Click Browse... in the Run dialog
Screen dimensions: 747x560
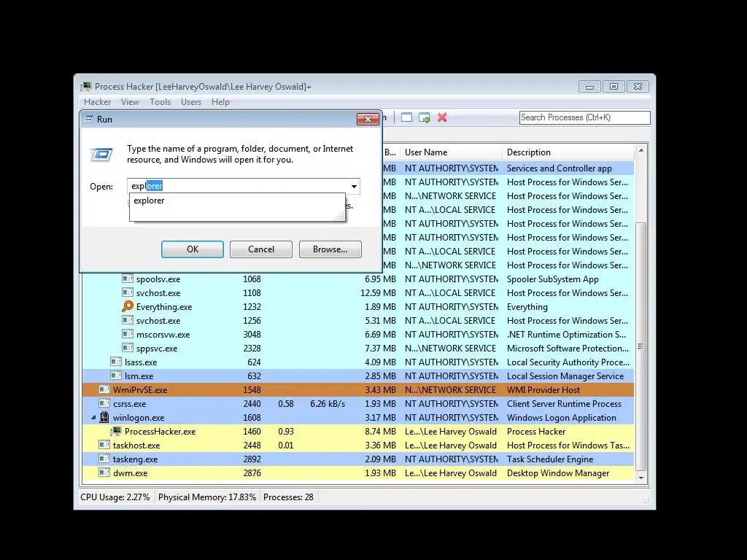330,249
